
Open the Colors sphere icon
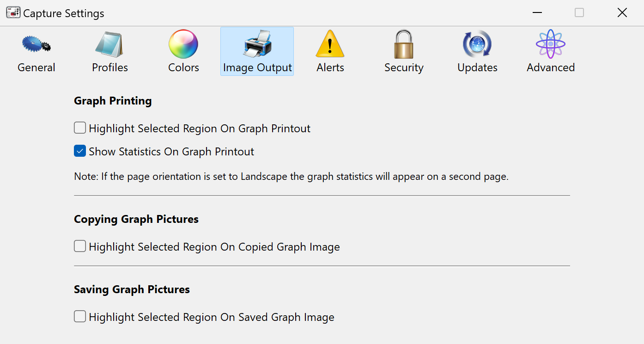183,44
